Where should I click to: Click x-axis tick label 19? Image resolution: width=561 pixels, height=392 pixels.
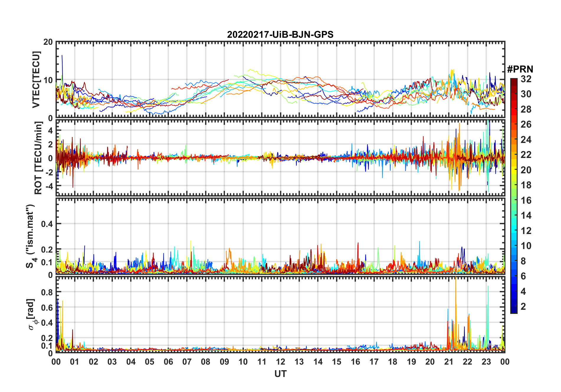[411, 362]
